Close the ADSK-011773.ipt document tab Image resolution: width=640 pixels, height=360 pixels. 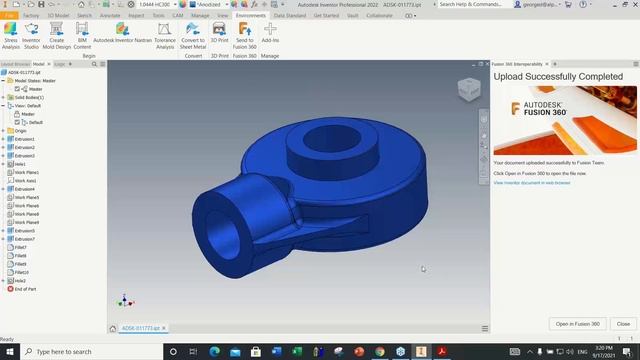[x=164, y=328]
